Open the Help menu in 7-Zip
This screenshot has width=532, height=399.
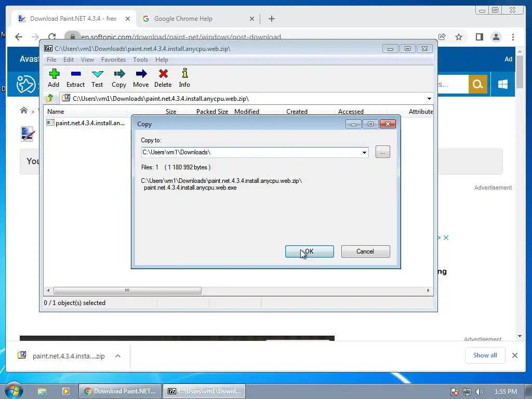[x=162, y=60]
